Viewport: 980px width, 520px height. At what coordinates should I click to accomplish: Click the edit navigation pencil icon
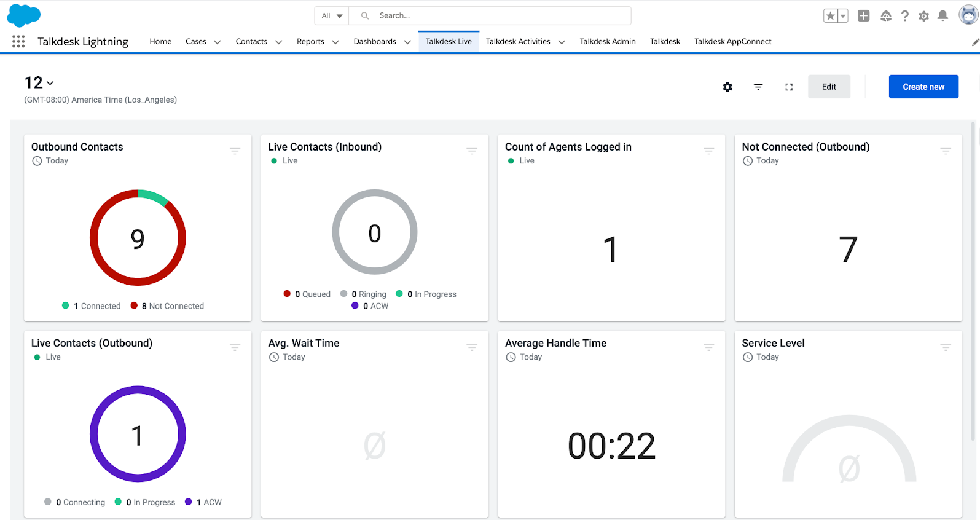click(975, 42)
